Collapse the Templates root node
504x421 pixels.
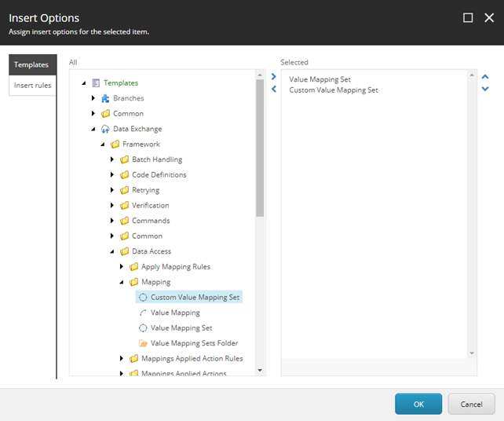coord(84,83)
